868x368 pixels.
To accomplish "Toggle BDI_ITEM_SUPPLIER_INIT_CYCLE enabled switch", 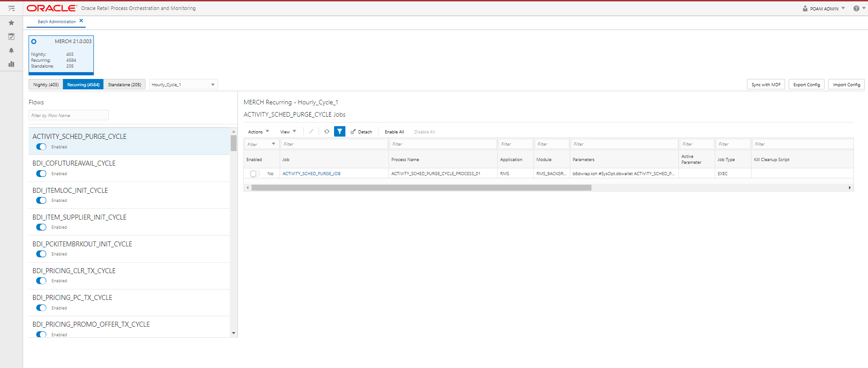I will pos(41,227).
